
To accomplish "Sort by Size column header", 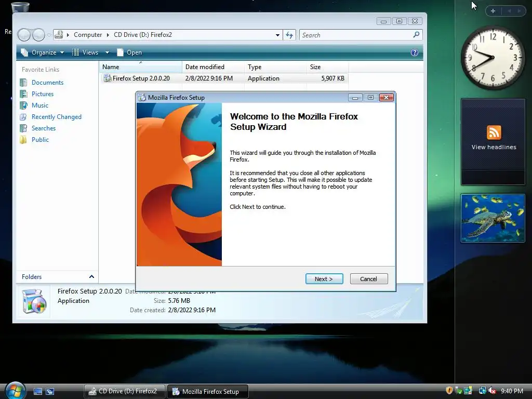I will pos(327,67).
